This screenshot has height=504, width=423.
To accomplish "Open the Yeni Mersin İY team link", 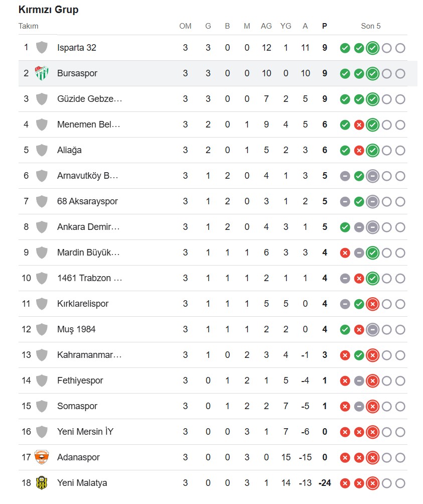I will pos(85,431).
